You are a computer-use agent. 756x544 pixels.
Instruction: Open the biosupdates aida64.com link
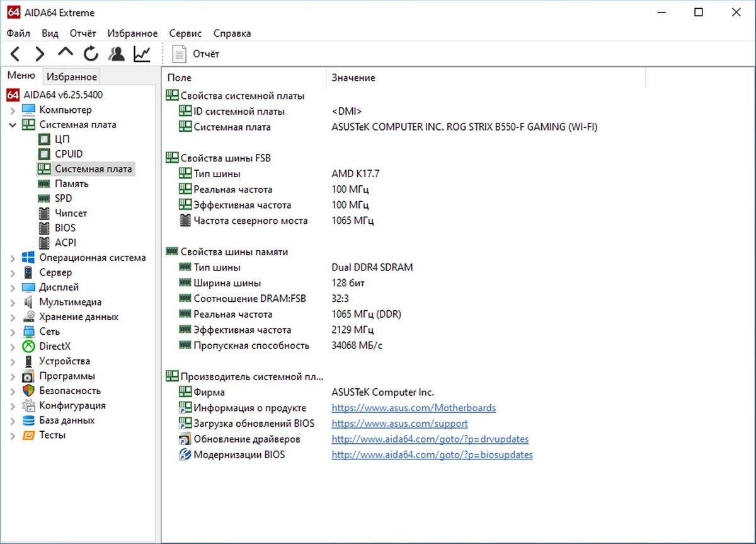click(432, 454)
